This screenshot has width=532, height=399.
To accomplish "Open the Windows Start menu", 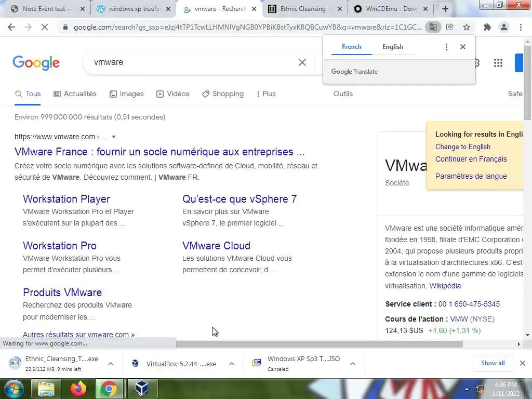I will pyautogui.click(x=14, y=389).
